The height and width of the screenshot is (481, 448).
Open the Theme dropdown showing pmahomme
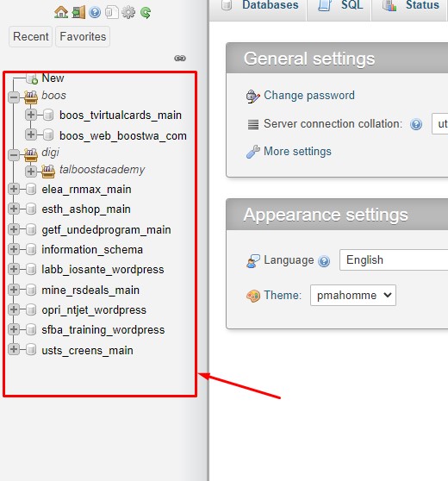(x=353, y=295)
